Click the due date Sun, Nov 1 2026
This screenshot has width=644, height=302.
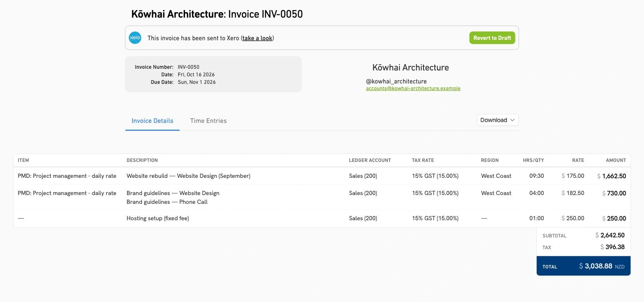197,82
